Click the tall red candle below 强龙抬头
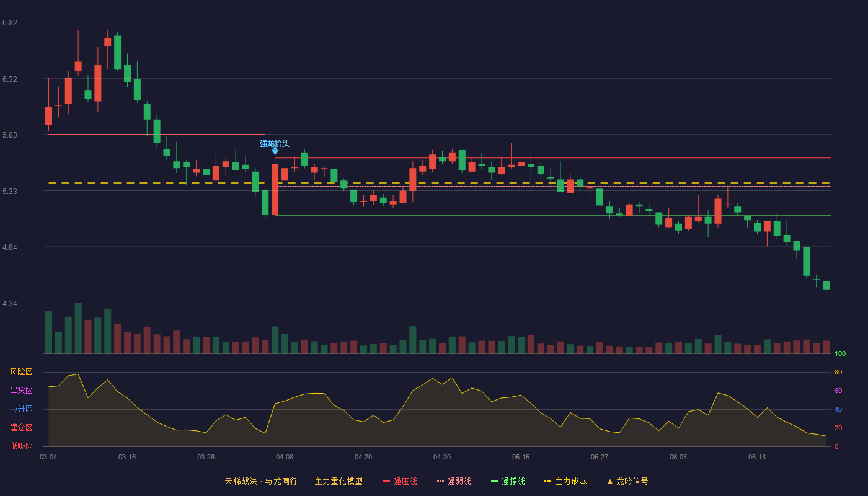Image resolution: width=868 pixels, height=496 pixels. pyautogui.click(x=275, y=189)
